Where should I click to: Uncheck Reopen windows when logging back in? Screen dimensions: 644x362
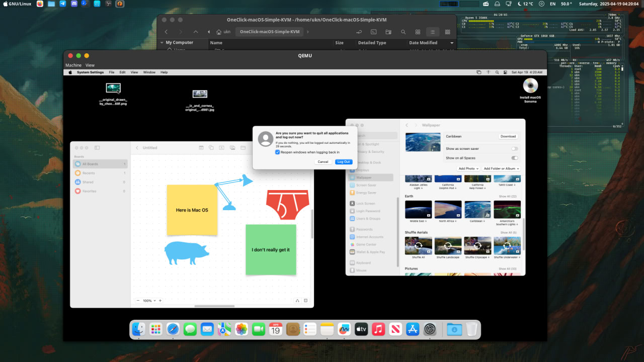277,152
